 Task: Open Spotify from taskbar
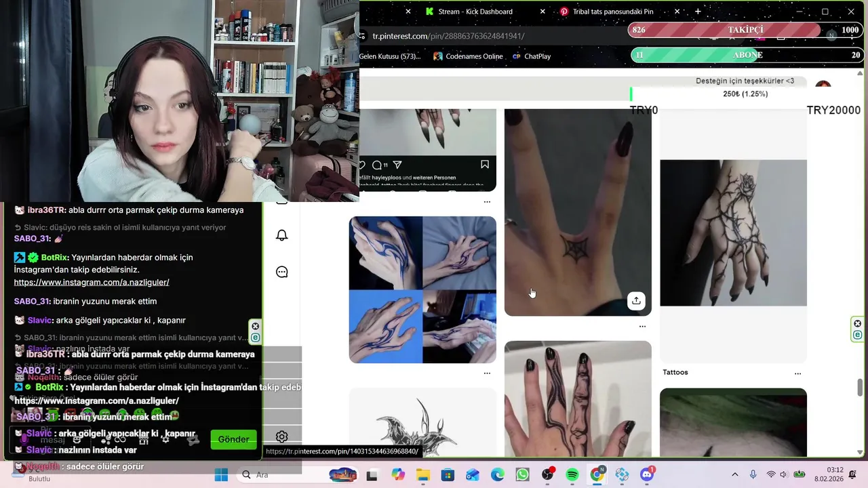click(x=572, y=475)
